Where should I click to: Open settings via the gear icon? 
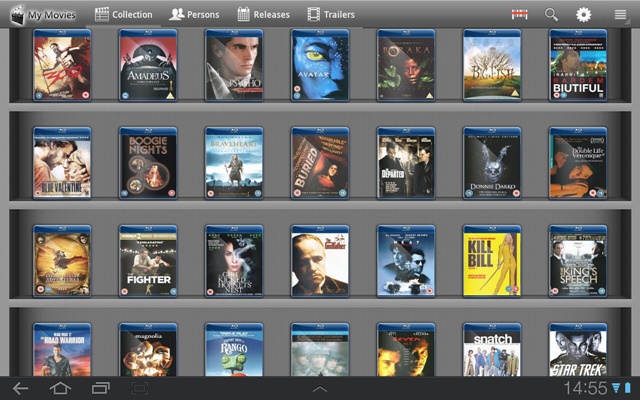pyautogui.click(x=583, y=15)
